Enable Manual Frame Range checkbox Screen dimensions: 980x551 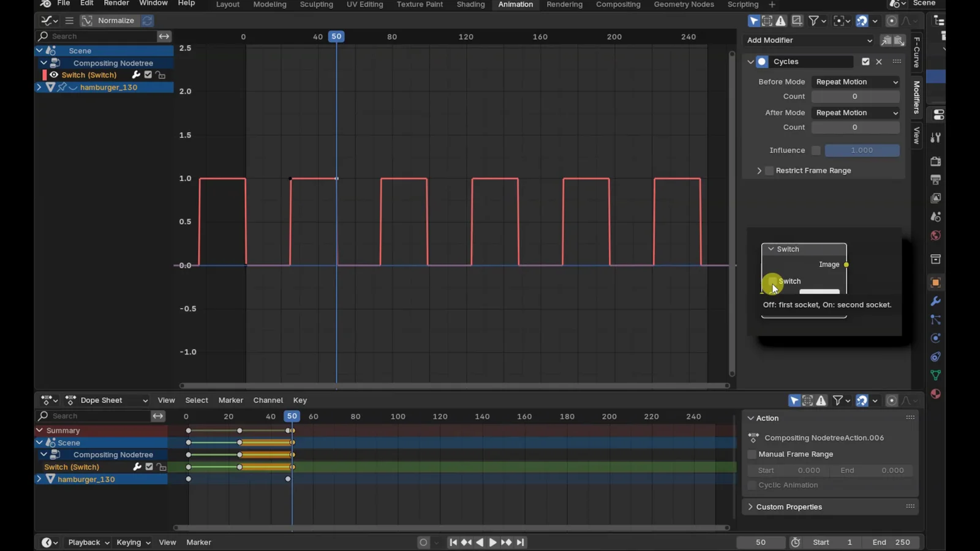[752, 454]
